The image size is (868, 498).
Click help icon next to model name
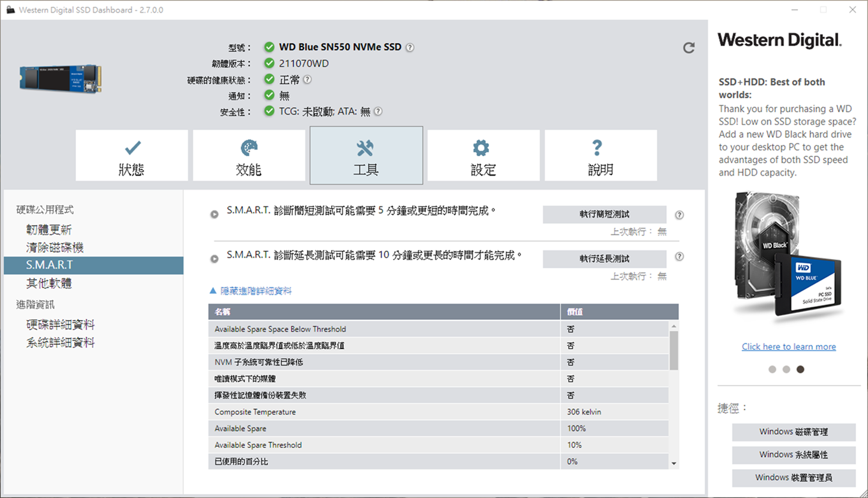pyautogui.click(x=410, y=47)
